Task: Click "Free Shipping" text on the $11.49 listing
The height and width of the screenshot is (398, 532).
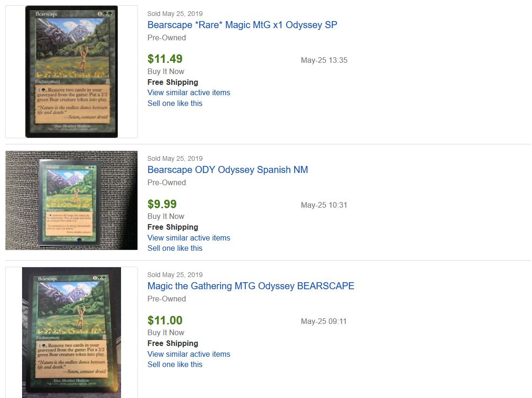Action: tap(173, 82)
